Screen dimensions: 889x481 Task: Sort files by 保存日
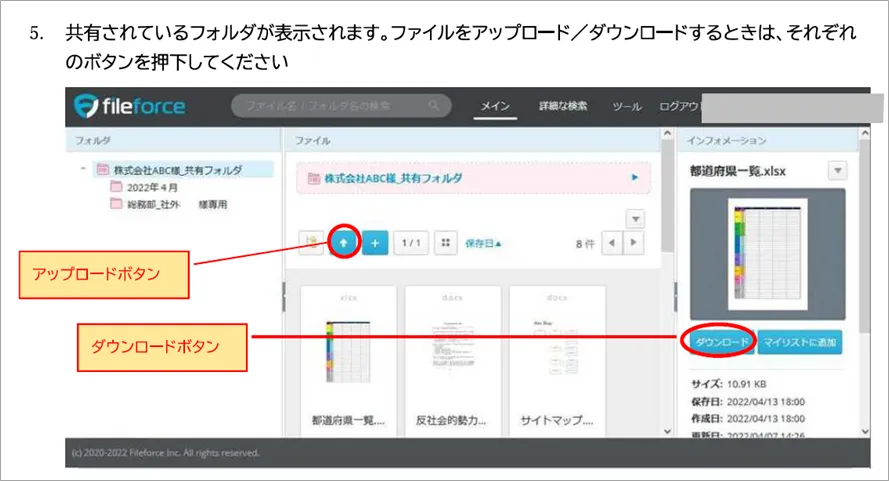(x=483, y=243)
